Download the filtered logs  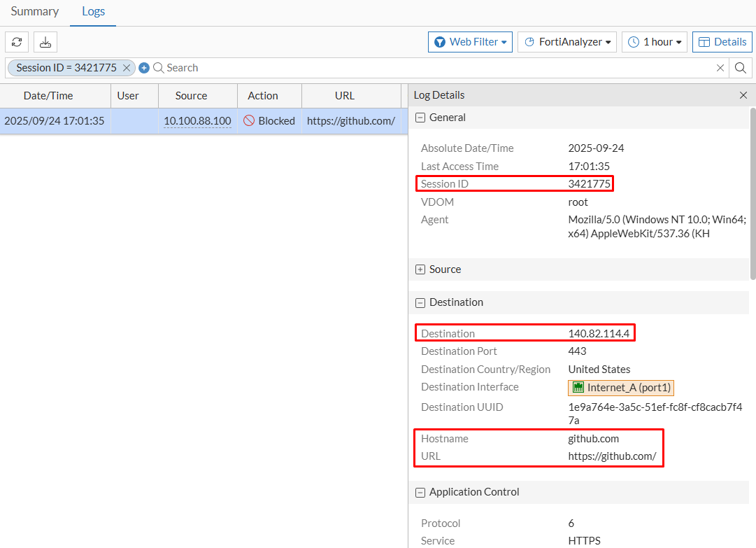pos(45,42)
